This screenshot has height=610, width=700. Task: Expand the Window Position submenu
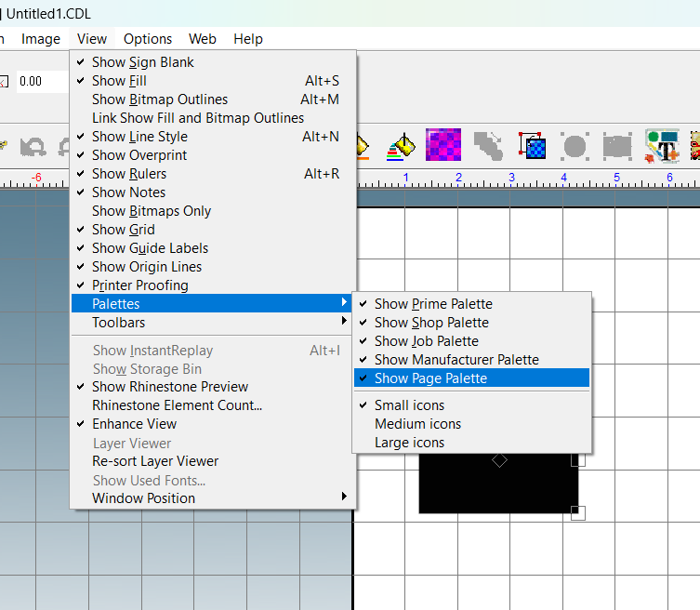(213, 498)
